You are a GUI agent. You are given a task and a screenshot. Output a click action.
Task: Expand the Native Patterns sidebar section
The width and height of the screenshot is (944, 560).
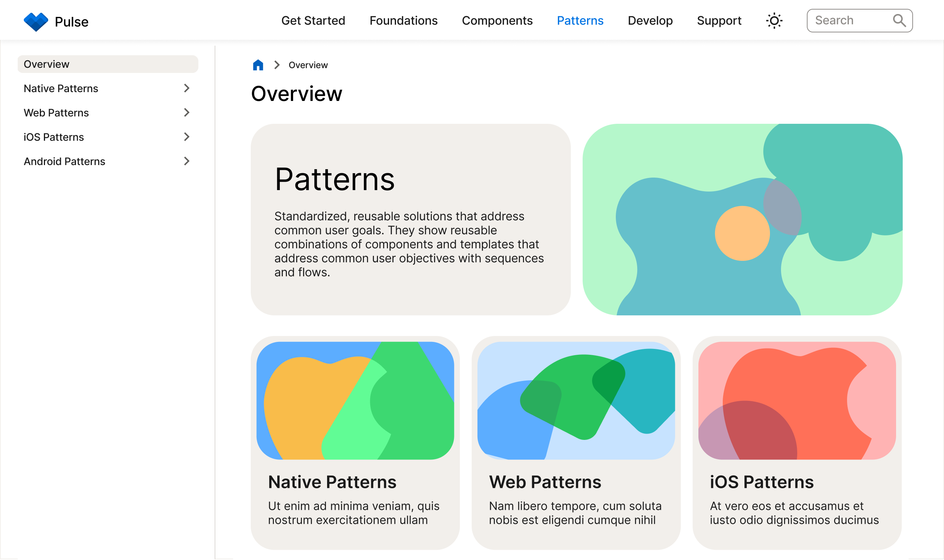coord(187,88)
